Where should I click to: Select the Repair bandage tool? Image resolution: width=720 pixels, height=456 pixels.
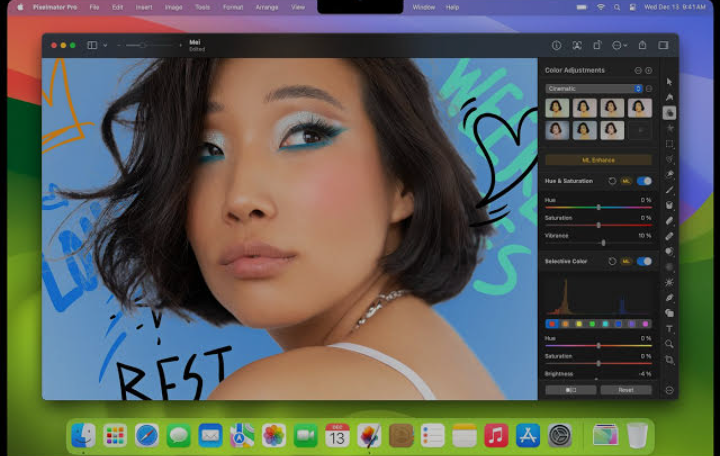[669, 236]
